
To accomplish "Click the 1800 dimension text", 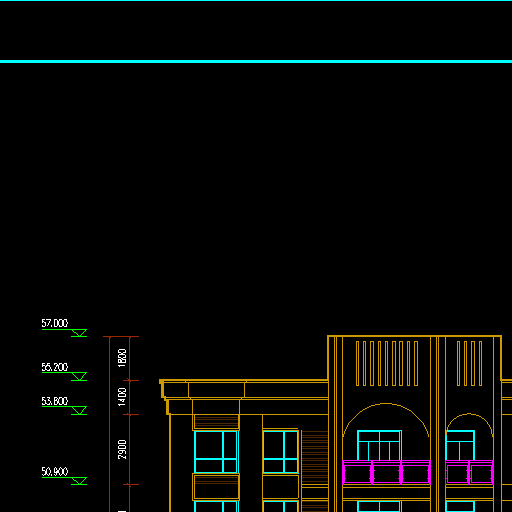I will coord(122,358).
